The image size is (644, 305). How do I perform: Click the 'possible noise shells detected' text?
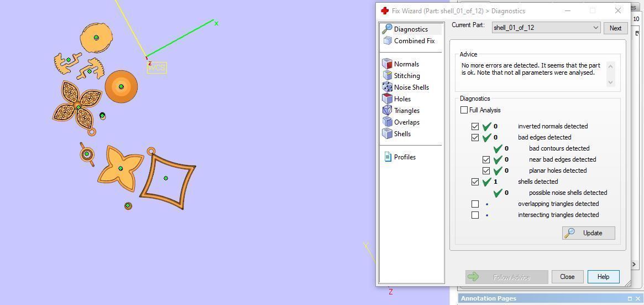coord(568,193)
